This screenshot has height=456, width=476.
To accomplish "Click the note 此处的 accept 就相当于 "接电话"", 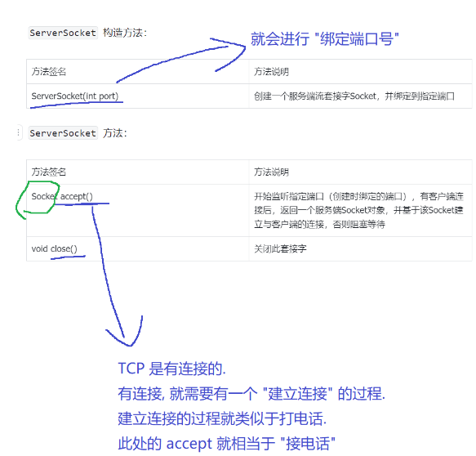I will [x=226, y=444].
